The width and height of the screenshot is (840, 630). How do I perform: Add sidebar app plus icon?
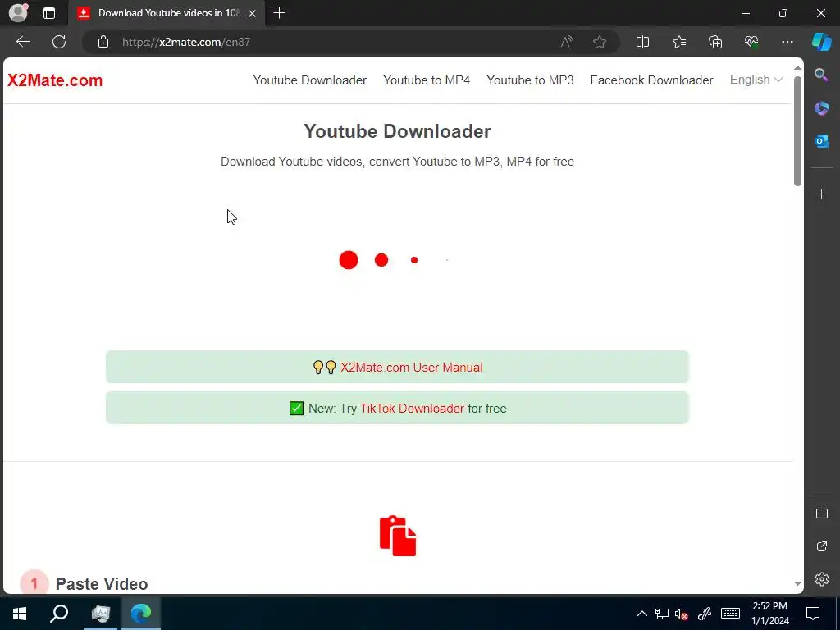click(821, 194)
